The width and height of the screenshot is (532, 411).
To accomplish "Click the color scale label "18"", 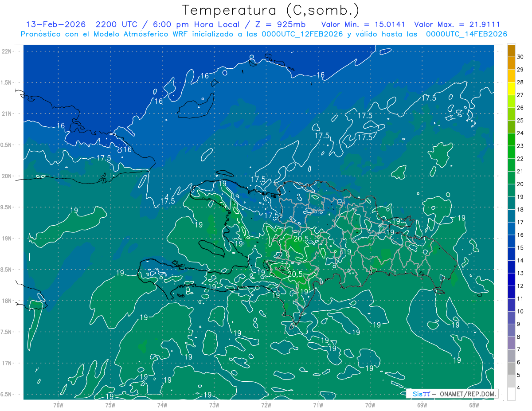I will pos(521,209).
